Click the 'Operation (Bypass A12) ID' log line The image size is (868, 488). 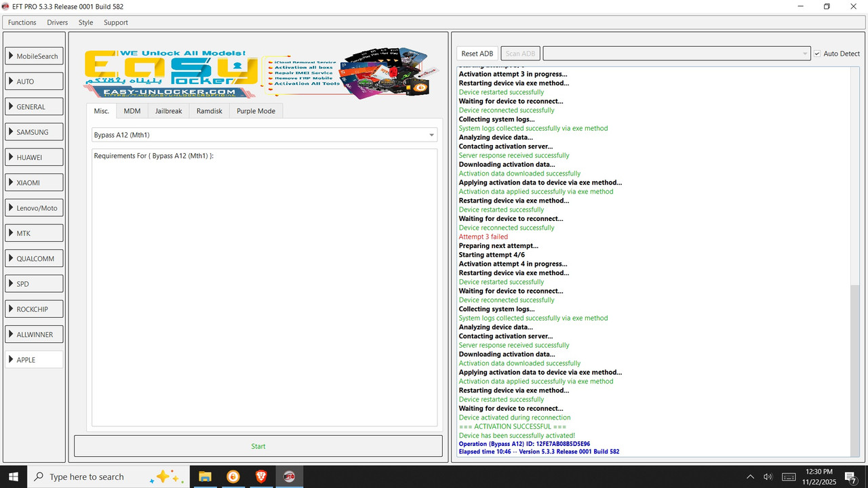tap(524, 444)
